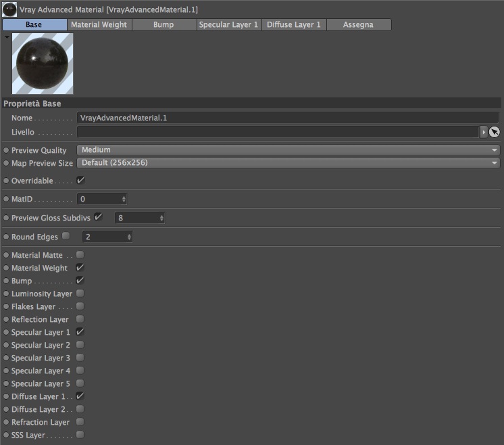Enable the Round Edges checkbox
This screenshot has width=504, height=445.
coord(66,236)
